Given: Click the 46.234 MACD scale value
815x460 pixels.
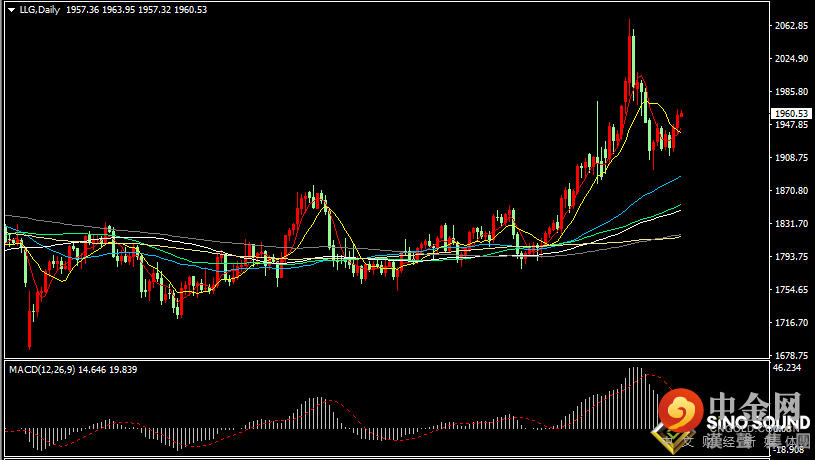Looking at the screenshot, I should (786, 367).
